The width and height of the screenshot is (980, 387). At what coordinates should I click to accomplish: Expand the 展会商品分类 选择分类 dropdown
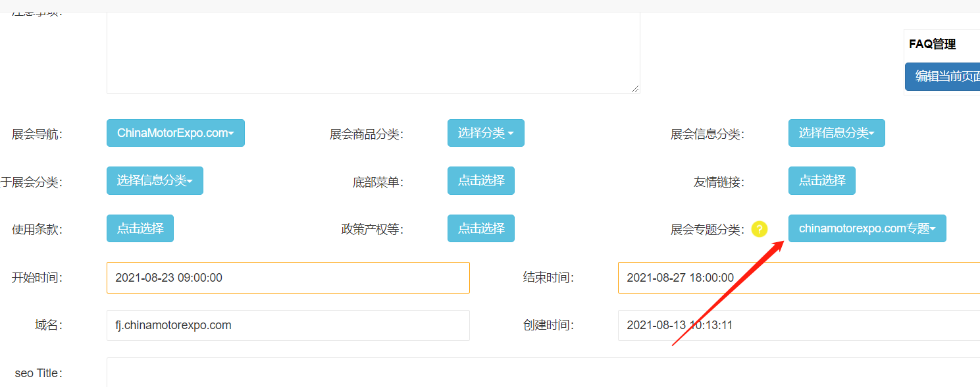(486, 133)
